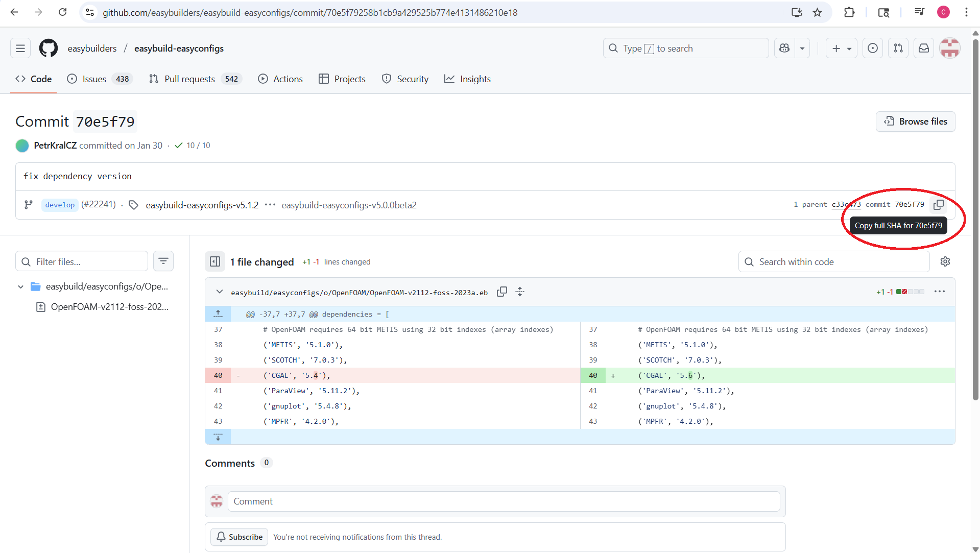
Task: Switch to the Actions tab
Action: pyautogui.click(x=280, y=79)
